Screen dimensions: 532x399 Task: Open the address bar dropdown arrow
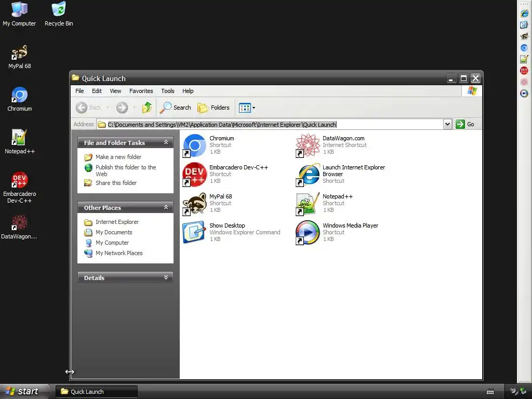[447, 124]
